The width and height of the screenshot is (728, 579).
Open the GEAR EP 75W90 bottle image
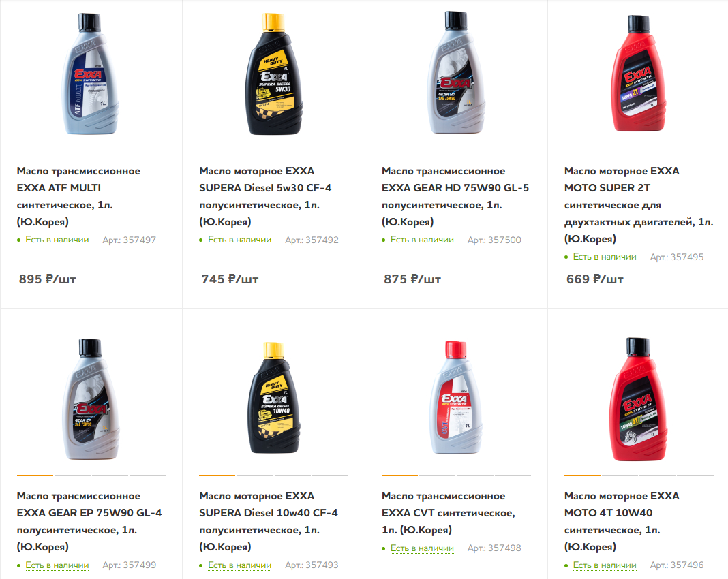[x=91, y=398]
